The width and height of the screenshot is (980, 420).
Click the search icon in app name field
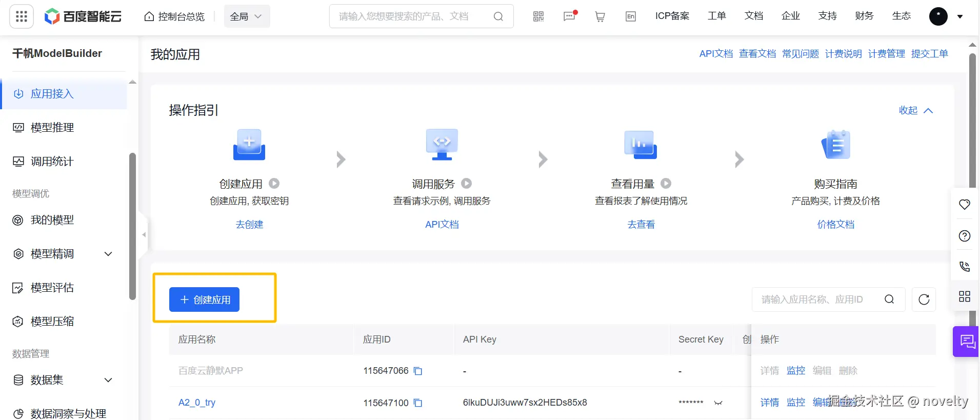click(889, 299)
